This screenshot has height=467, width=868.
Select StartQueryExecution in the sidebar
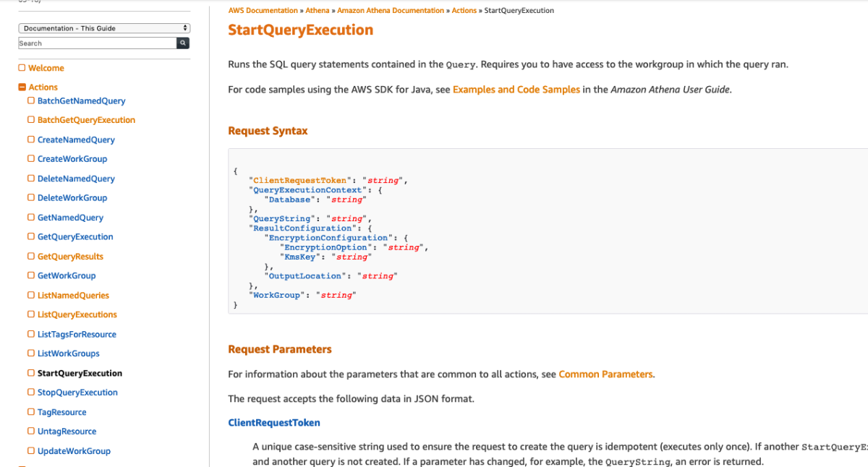point(80,374)
